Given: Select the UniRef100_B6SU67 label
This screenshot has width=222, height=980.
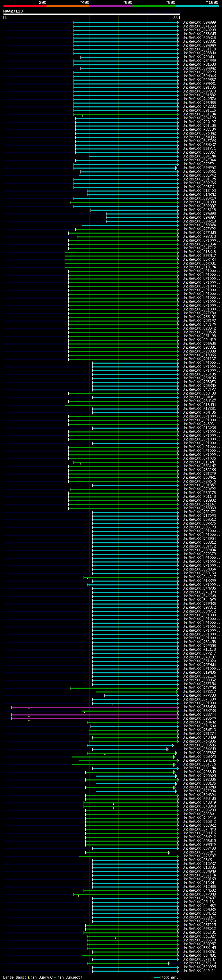Looking at the screenshot, I should 199,153.
